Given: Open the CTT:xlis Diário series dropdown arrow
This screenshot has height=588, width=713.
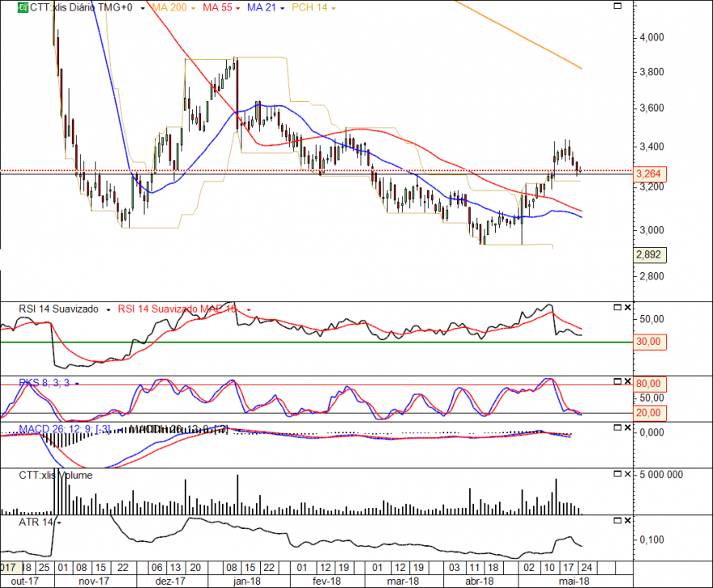Looking at the screenshot, I should [x=143, y=8].
